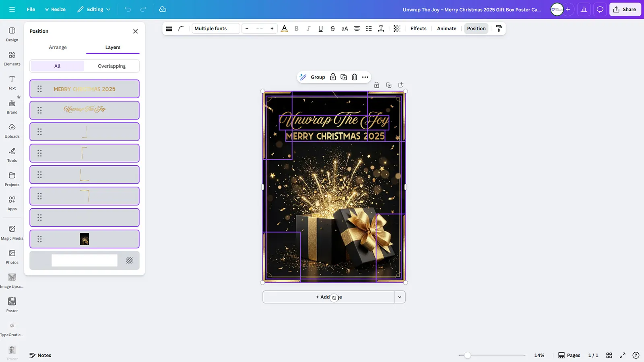
Task: Delete the selection using the trash icon
Action: [354, 77]
